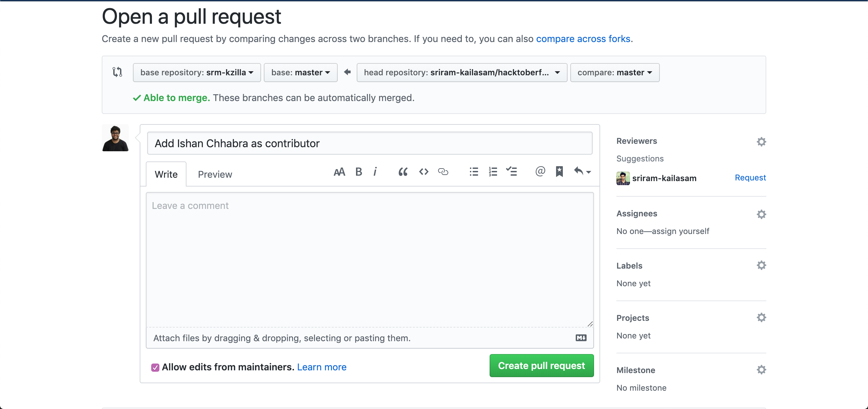Click Create pull request button

(541, 366)
